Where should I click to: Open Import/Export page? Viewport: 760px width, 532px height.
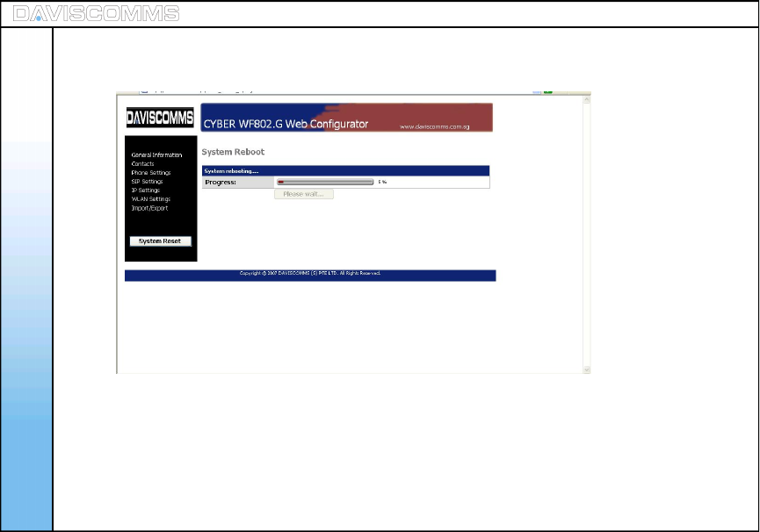[149, 208]
